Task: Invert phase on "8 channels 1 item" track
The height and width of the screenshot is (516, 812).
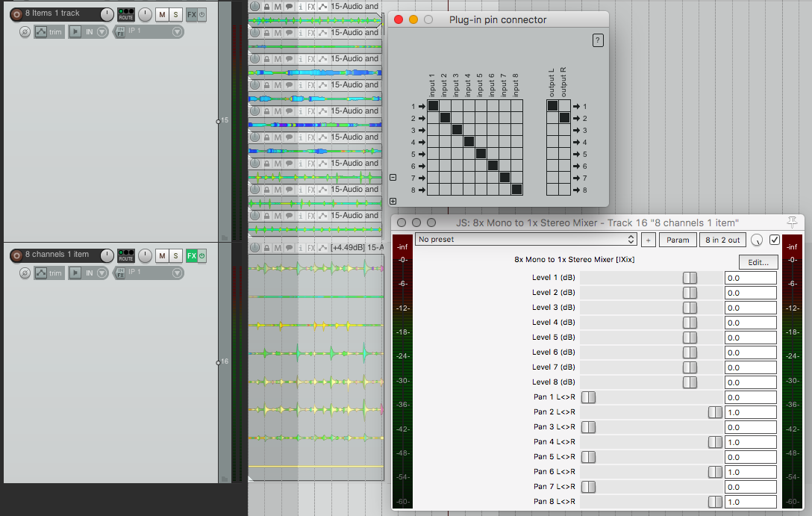Action: click(24, 273)
